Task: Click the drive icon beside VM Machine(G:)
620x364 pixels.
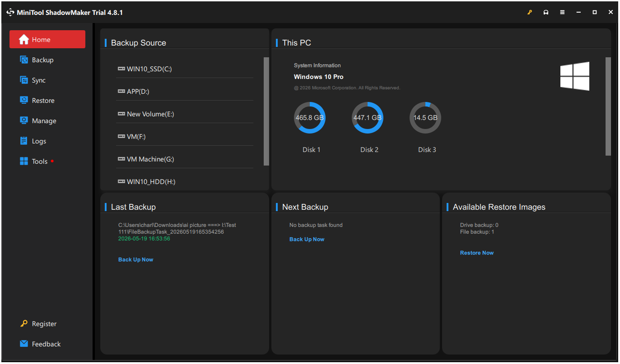Action: (121, 159)
